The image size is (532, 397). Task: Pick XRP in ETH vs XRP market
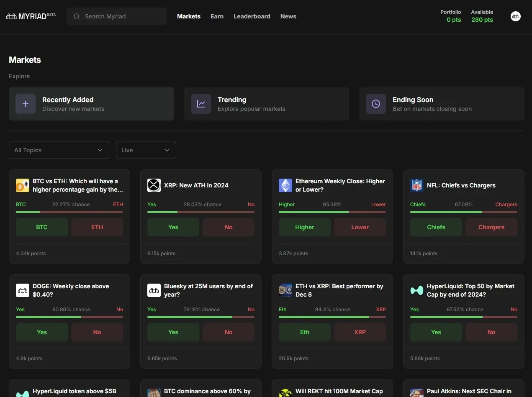click(360, 332)
